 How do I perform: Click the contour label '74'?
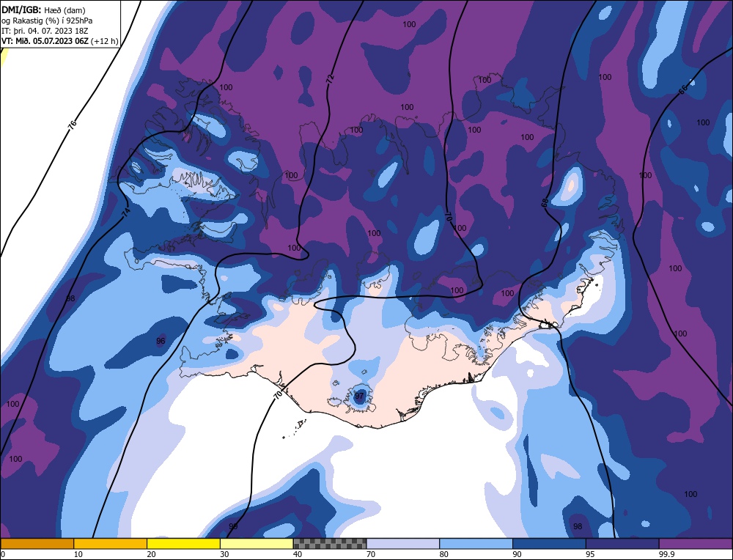126,211
